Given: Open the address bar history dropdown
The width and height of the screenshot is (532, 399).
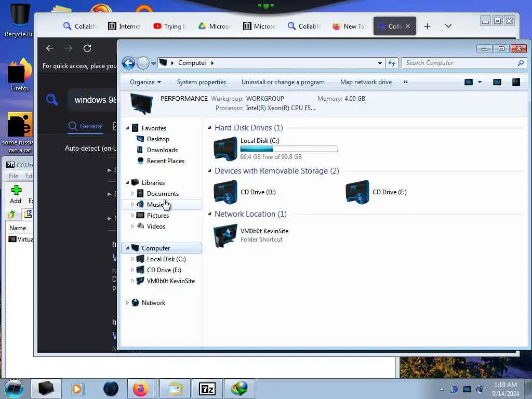Looking at the screenshot, I should (x=380, y=63).
